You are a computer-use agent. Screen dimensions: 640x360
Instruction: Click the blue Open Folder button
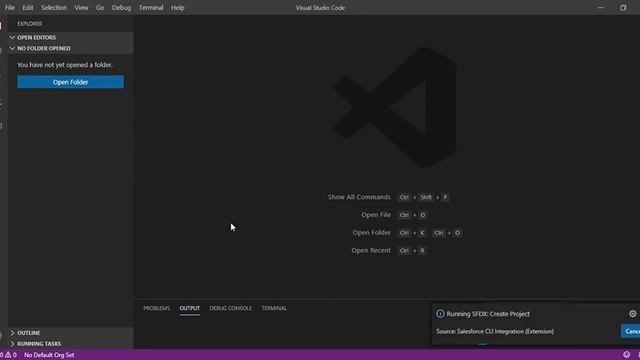point(70,82)
